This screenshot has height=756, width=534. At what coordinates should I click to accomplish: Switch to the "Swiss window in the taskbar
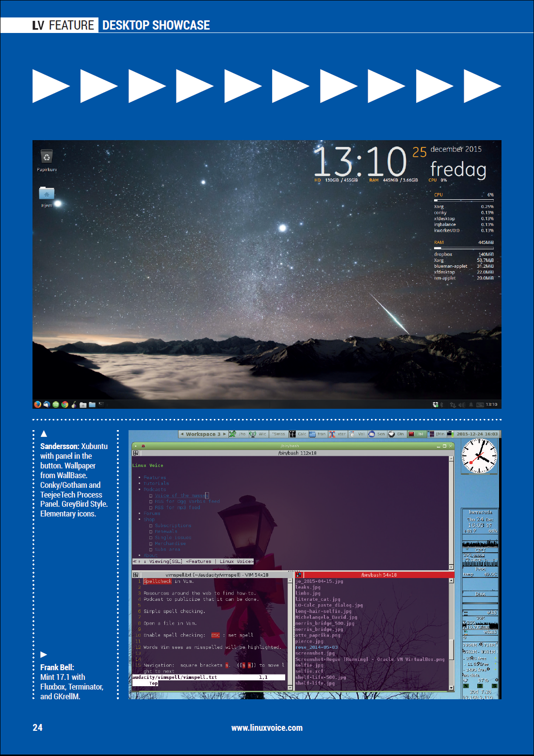coord(278,434)
